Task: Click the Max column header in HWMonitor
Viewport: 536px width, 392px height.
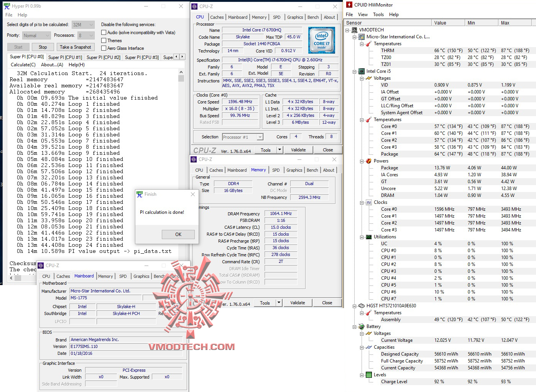Action: pos(515,23)
